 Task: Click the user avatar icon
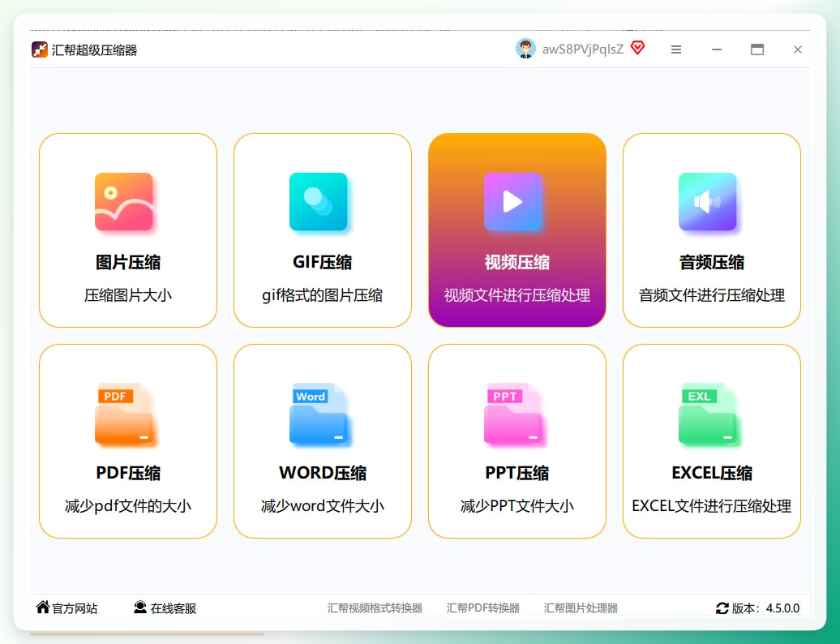[525, 49]
